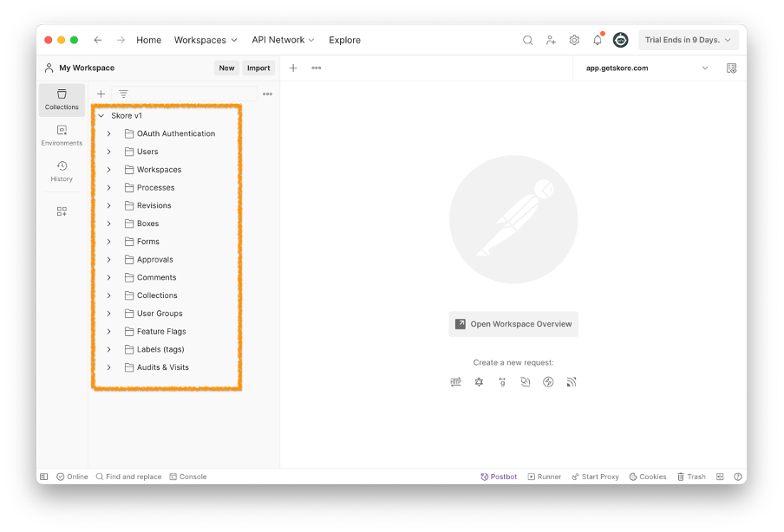Expand the OAuth Authentication folder
Screen dimensions: 784x532
click(109, 134)
